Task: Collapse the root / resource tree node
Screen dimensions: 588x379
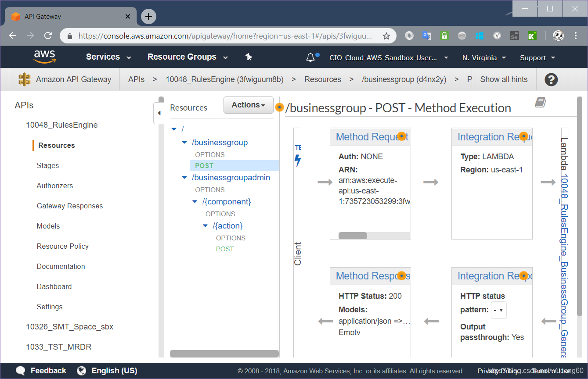Action: tap(174, 129)
